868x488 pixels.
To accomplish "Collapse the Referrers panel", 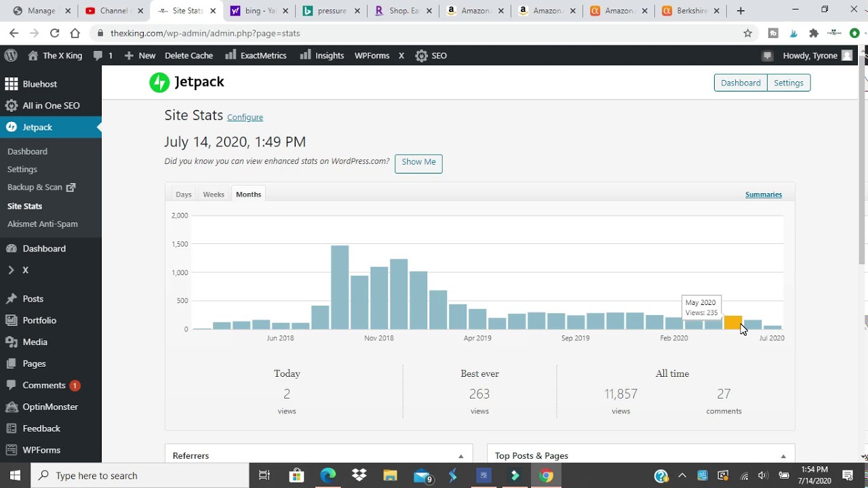I will [460, 456].
